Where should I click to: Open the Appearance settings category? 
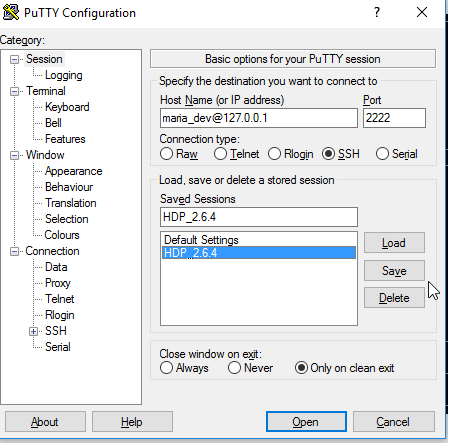click(x=73, y=171)
